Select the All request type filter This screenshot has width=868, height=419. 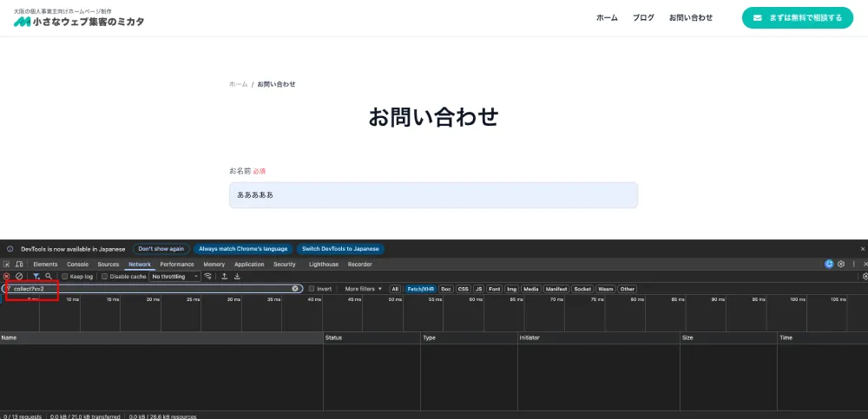395,289
